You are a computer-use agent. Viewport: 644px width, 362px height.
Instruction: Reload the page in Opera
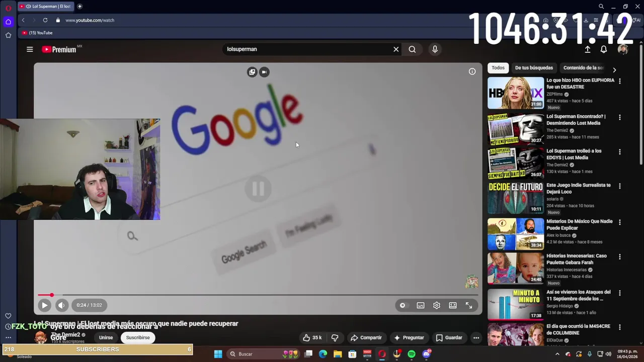[45, 20]
